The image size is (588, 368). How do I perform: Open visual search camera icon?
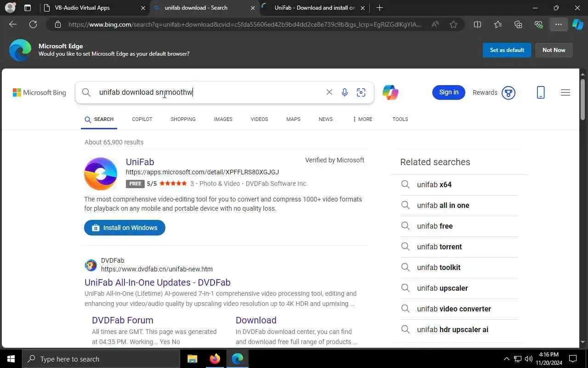point(361,92)
